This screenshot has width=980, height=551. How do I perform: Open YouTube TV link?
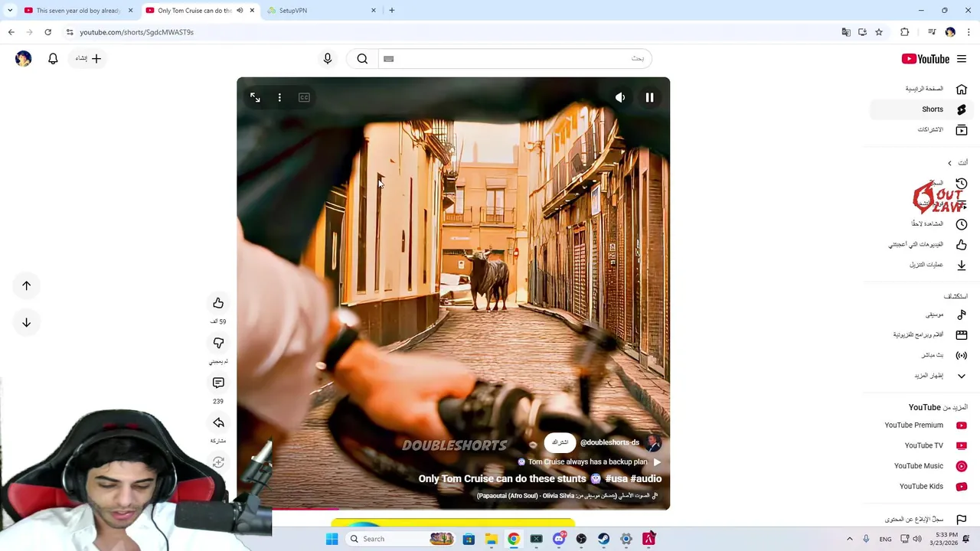pyautogui.click(x=922, y=445)
